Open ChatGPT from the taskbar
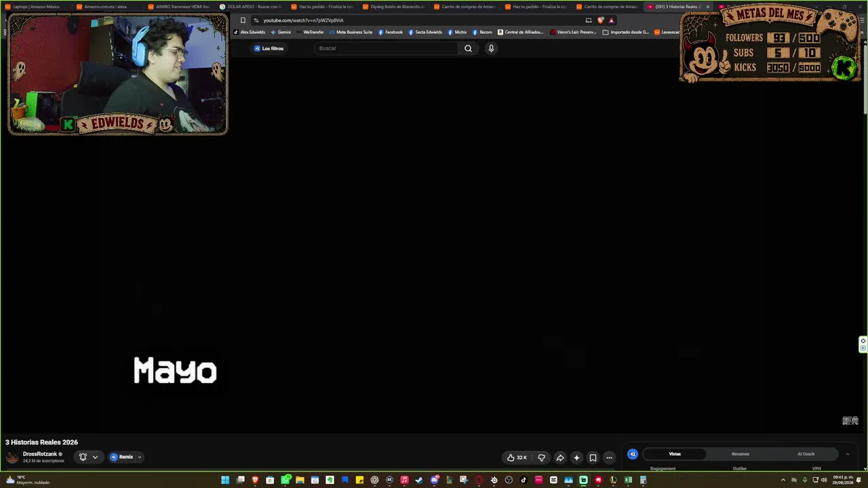Viewport: 868px width, 488px height. click(x=374, y=481)
